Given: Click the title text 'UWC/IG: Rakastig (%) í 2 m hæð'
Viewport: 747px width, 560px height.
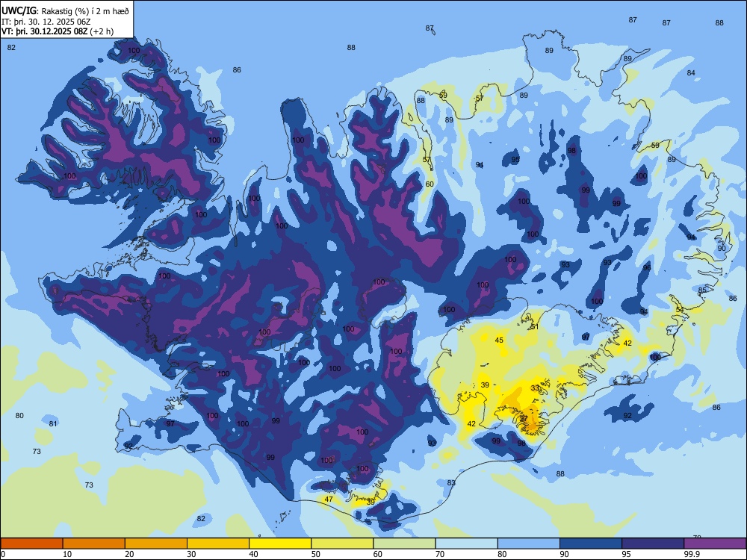Looking at the screenshot, I should 65,10.
